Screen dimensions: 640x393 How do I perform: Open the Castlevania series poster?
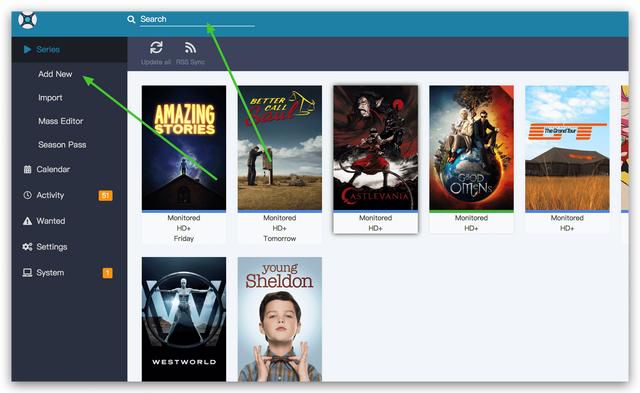(x=376, y=148)
